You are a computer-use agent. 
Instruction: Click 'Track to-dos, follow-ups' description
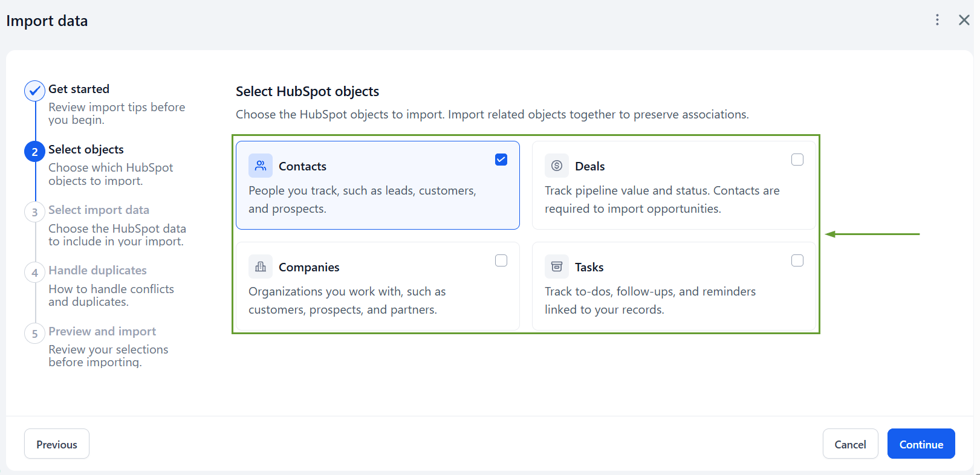tap(650, 300)
